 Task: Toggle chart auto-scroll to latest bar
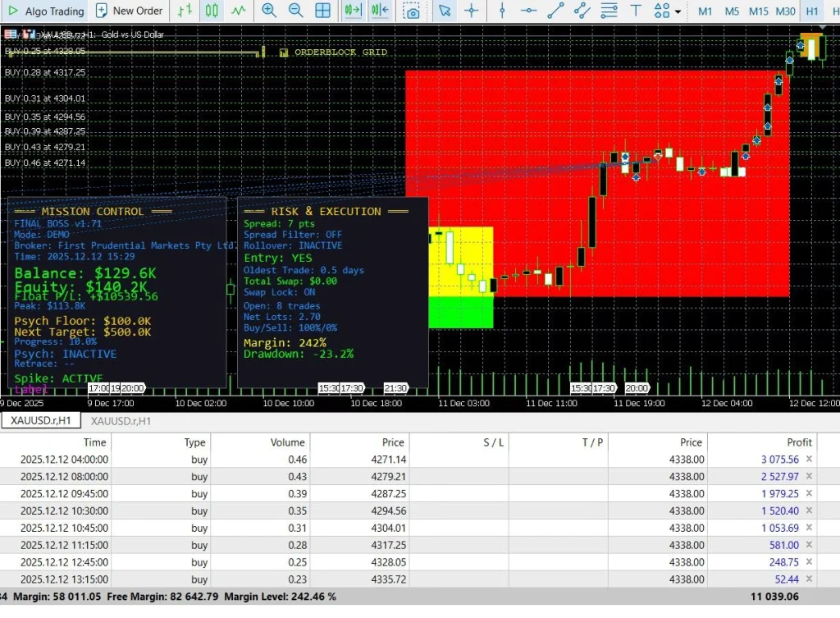point(353,11)
